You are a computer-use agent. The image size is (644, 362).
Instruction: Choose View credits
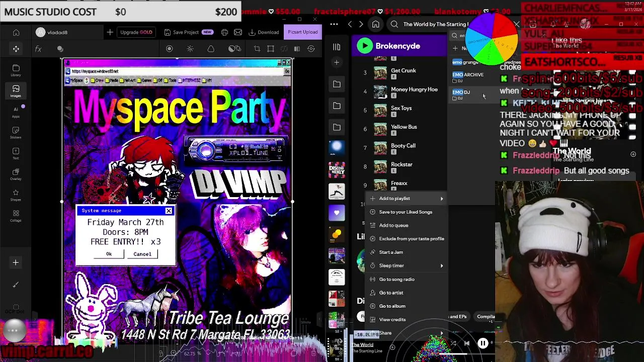click(x=408, y=319)
